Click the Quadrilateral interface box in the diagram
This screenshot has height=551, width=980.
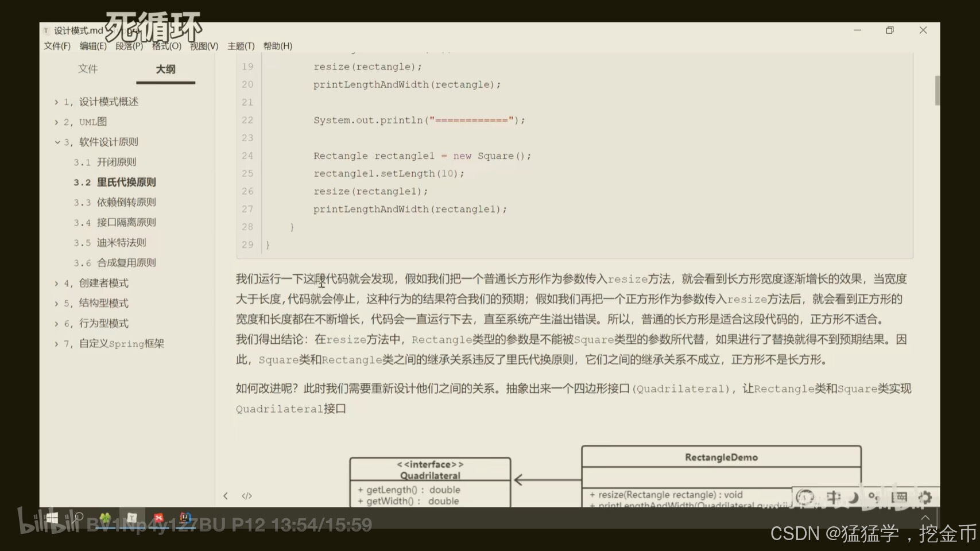click(430, 482)
